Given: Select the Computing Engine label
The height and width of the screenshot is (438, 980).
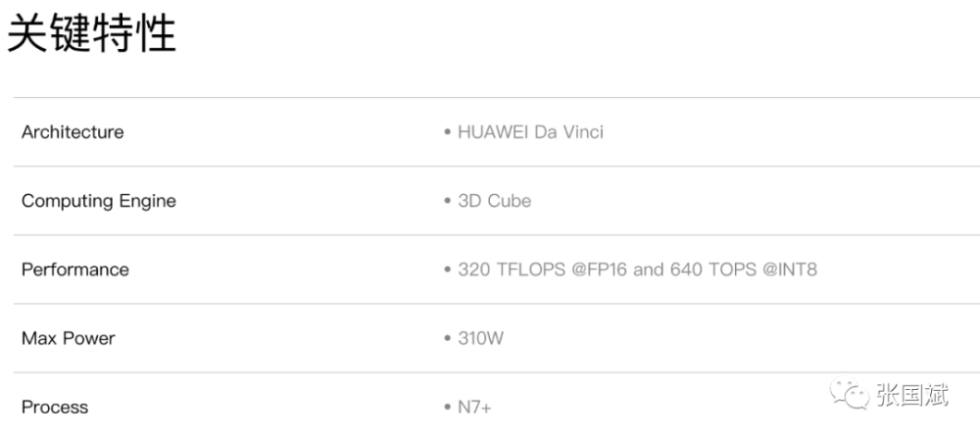Looking at the screenshot, I should click(x=99, y=201).
